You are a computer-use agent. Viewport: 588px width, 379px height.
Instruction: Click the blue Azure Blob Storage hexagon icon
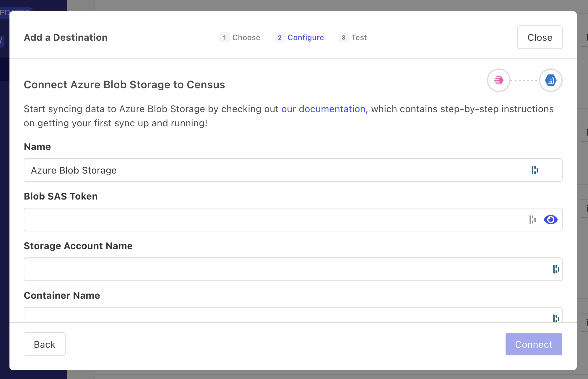[550, 80]
